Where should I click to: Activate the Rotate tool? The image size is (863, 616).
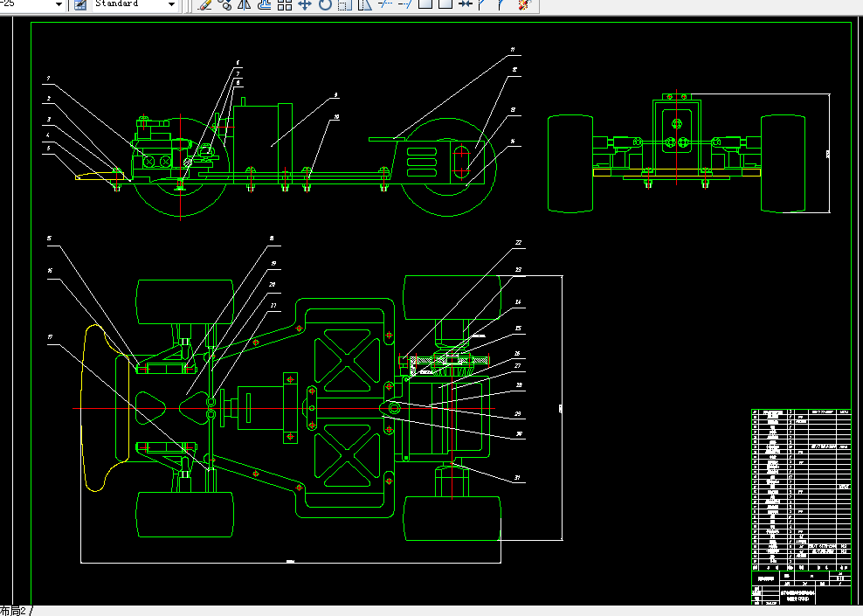[x=325, y=5]
